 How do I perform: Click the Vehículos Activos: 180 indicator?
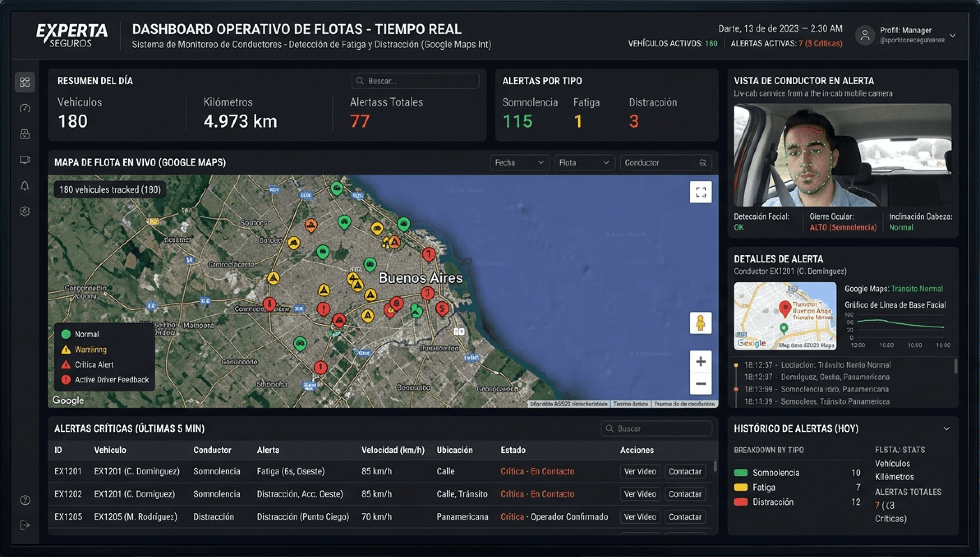tap(673, 44)
